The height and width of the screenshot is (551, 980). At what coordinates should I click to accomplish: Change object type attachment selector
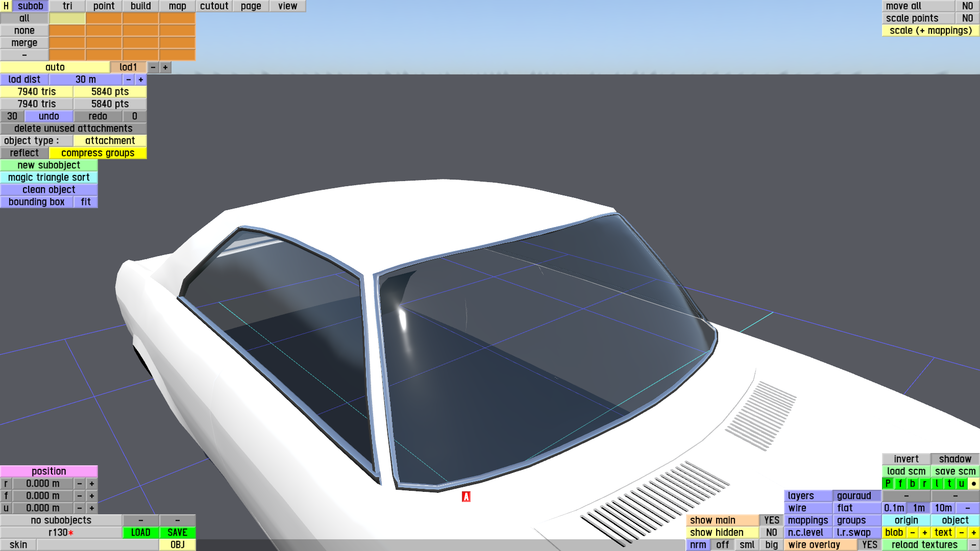pos(110,140)
